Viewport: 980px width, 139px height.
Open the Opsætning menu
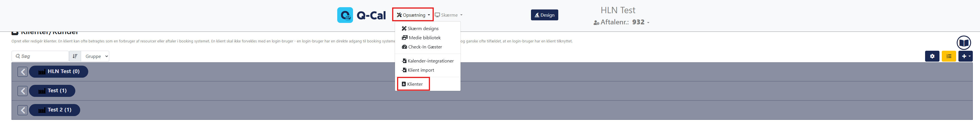click(413, 15)
